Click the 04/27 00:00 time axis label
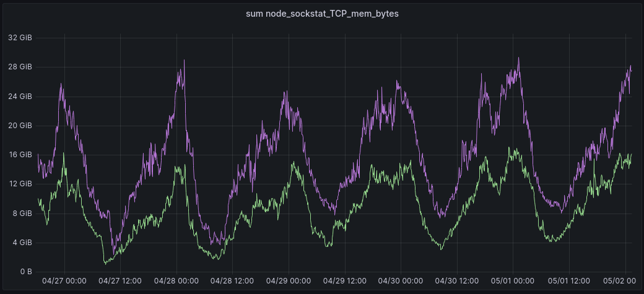Image resolution: width=644 pixels, height=294 pixels. [x=64, y=281]
